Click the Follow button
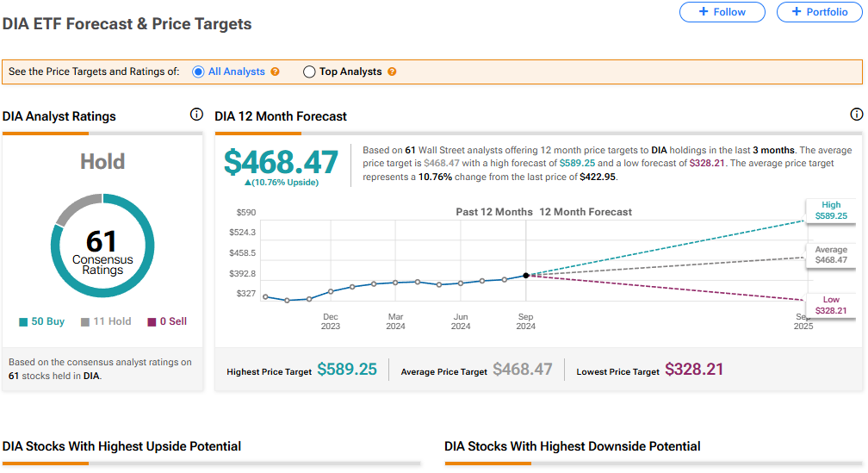This screenshot has height=473, width=868. click(722, 12)
